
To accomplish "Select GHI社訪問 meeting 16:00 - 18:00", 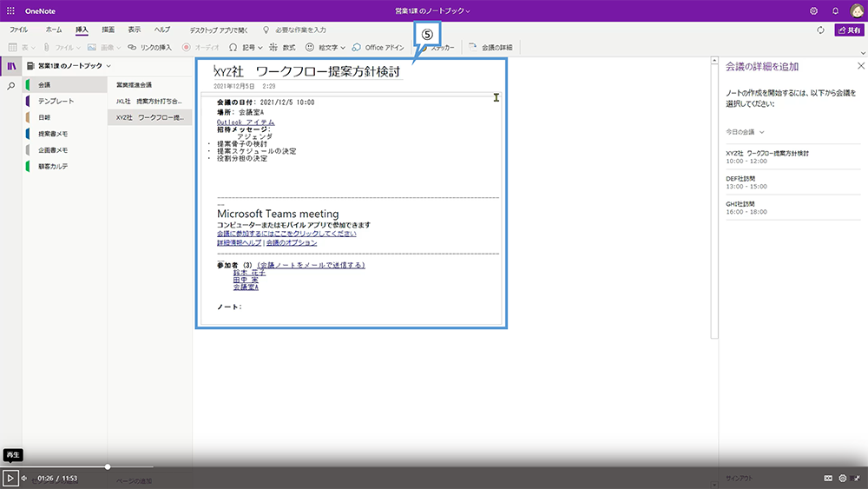I will coord(792,208).
